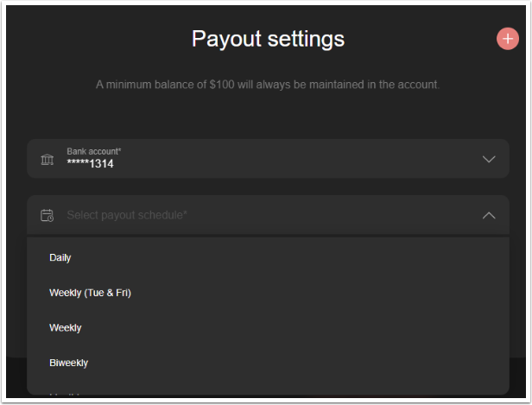Open the Bank account *****1314 field
Viewport: 532px width, 405px height.
[268, 158]
